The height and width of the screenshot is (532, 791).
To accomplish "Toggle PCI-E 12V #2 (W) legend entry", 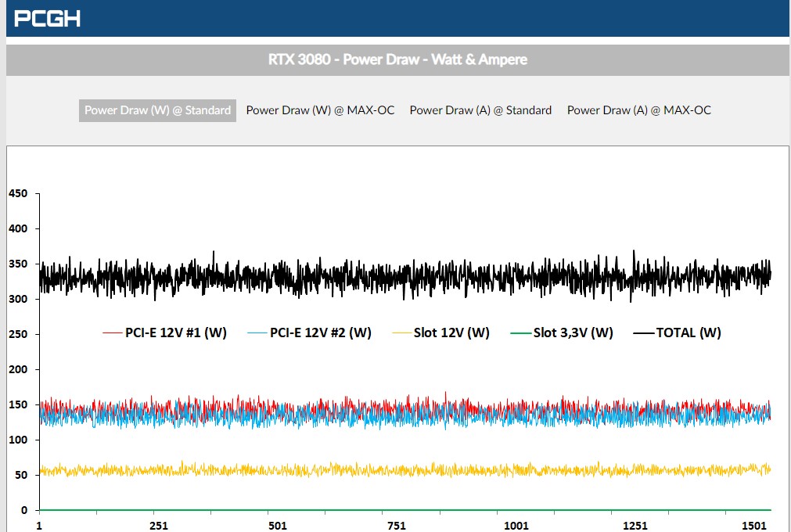I will 309,332.
